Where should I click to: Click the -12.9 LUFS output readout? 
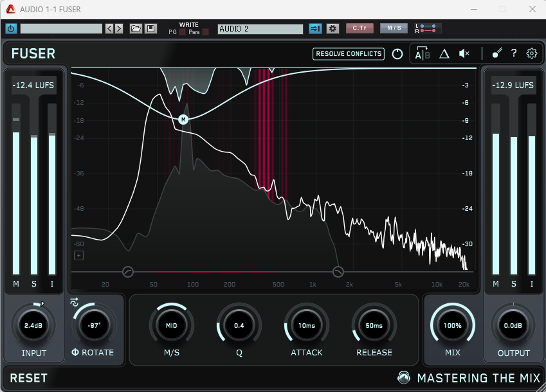pyautogui.click(x=513, y=85)
